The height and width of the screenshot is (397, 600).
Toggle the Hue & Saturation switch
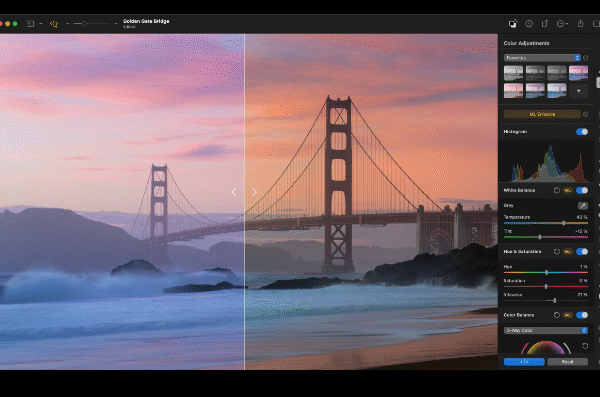[x=582, y=252]
